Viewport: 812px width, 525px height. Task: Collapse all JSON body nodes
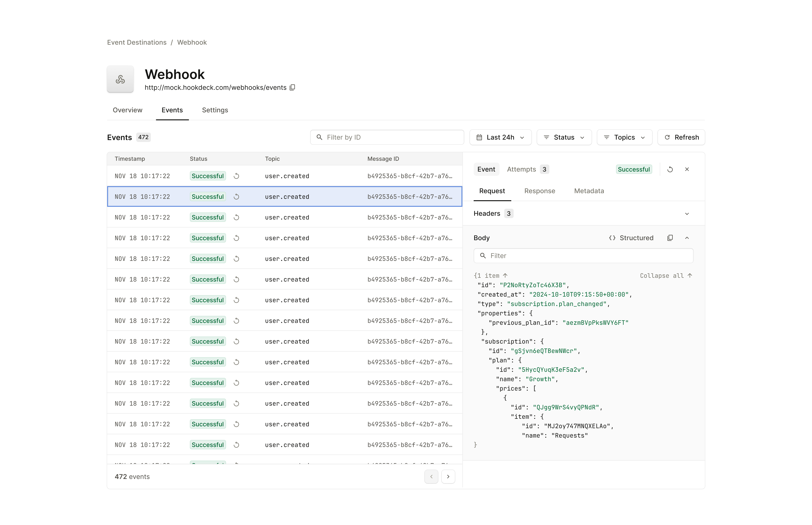[x=666, y=276]
